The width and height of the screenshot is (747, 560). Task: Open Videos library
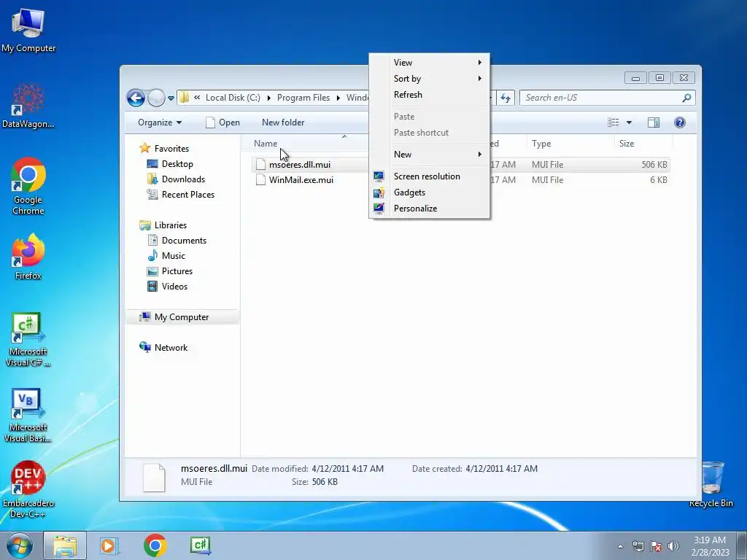[167, 286]
